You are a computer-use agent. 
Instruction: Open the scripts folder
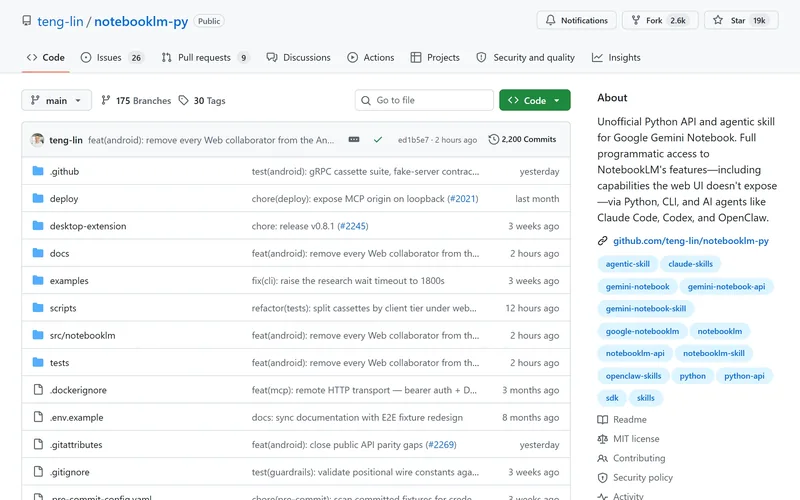click(x=63, y=308)
